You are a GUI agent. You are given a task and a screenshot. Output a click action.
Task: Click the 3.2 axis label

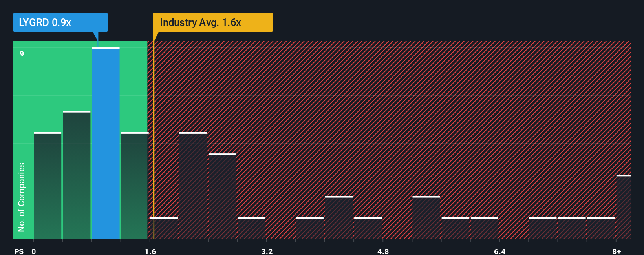pos(267,251)
